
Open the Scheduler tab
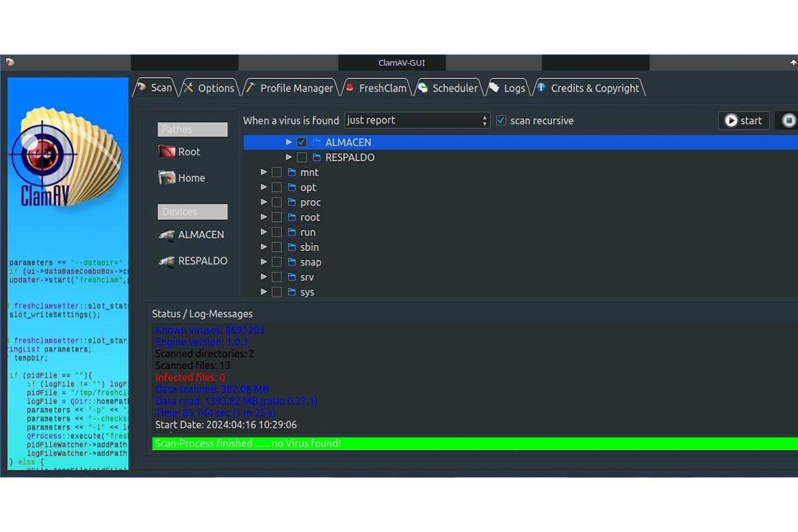click(x=449, y=88)
